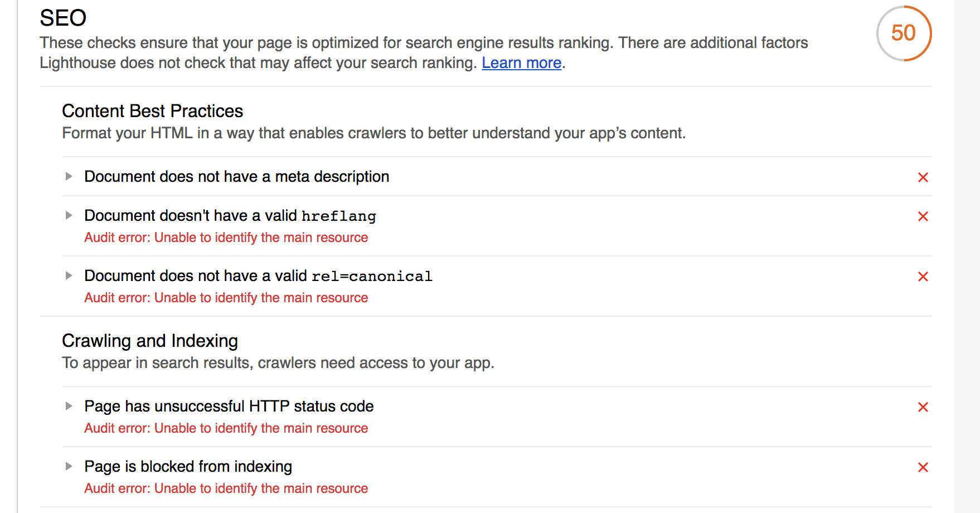Expand the unsuccessful HTTP status code audit
This screenshot has width=980, height=513.
tap(69, 406)
